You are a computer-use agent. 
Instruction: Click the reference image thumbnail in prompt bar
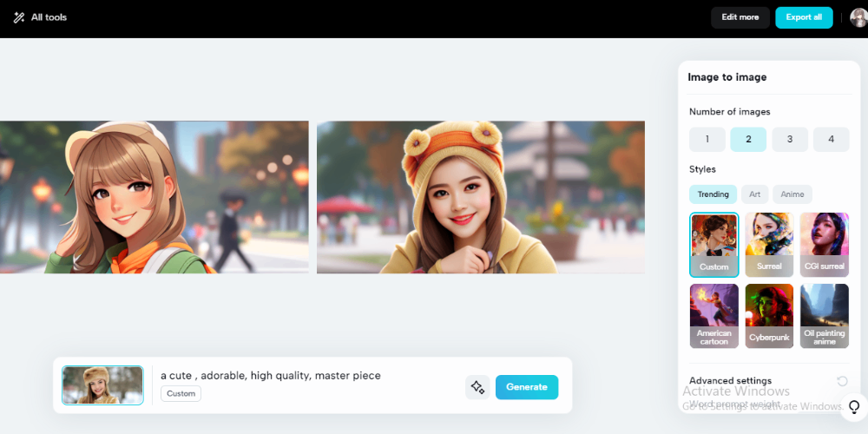click(x=102, y=385)
